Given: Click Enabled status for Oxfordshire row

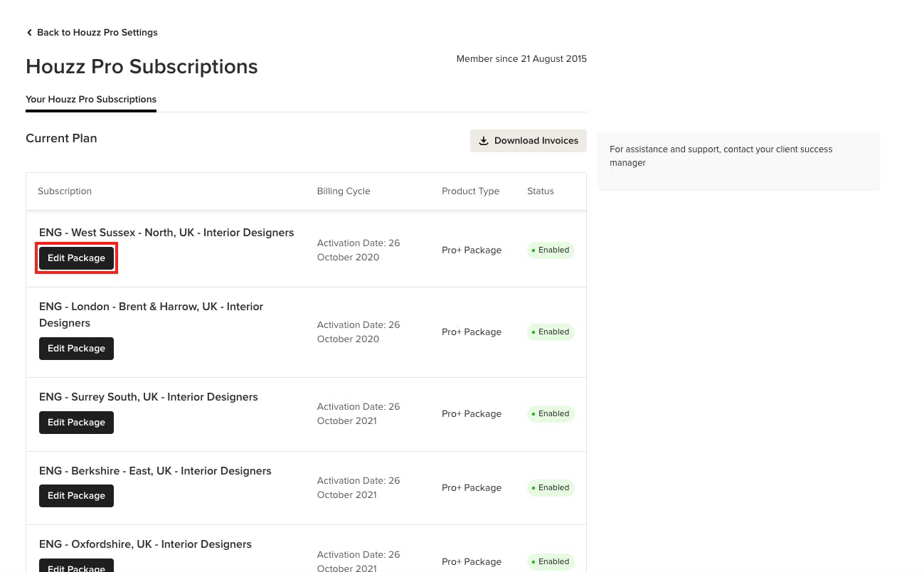Looking at the screenshot, I should click(x=551, y=562).
